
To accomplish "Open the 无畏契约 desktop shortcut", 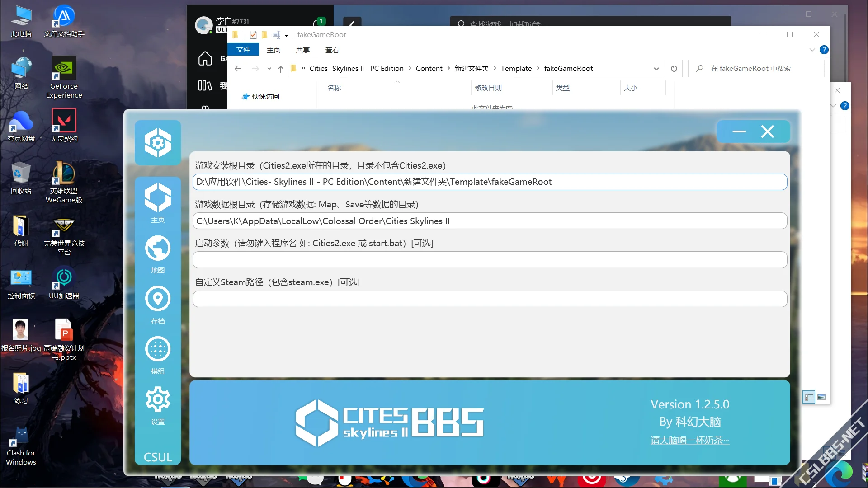I will (64, 126).
